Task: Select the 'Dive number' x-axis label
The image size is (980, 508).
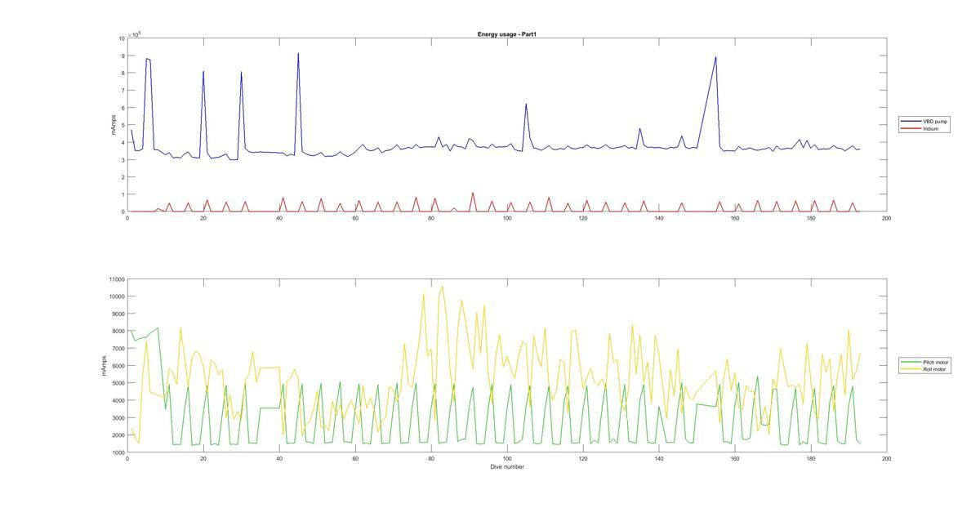Action: pyautogui.click(x=507, y=467)
